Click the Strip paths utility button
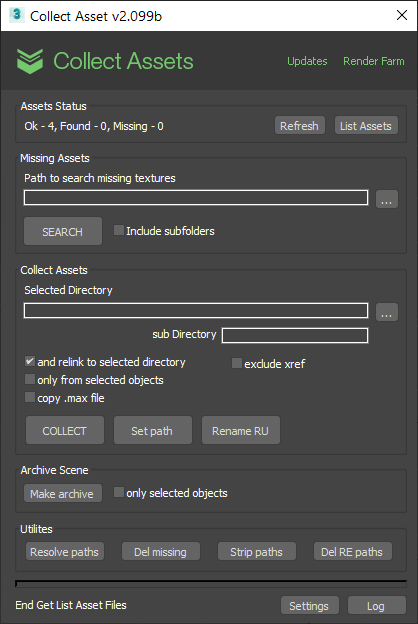Viewport: 418px width, 624px height. point(257,552)
